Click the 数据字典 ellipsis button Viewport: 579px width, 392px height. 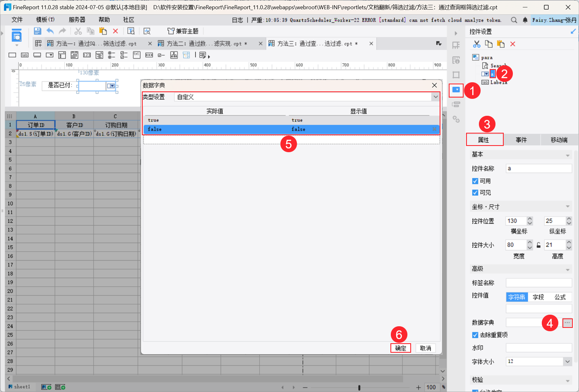(567, 323)
